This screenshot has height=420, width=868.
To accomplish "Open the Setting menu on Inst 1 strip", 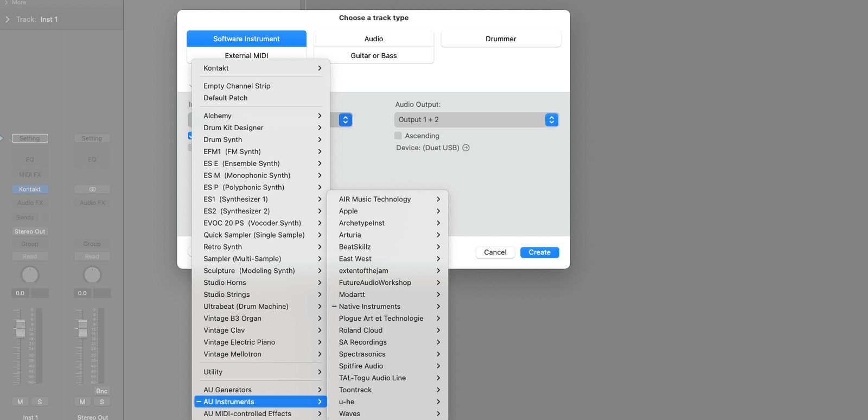I will (x=30, y=138).
